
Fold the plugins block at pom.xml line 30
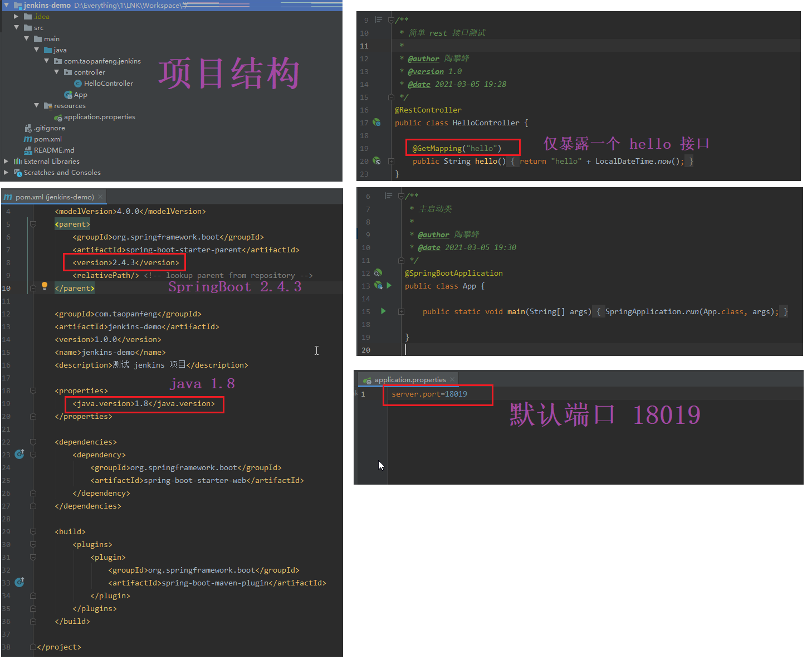[33, 544]
